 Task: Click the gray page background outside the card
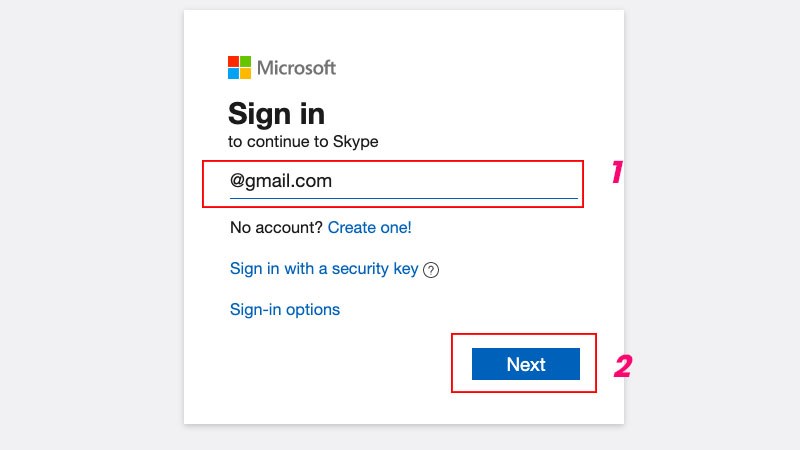coord(90,225)
